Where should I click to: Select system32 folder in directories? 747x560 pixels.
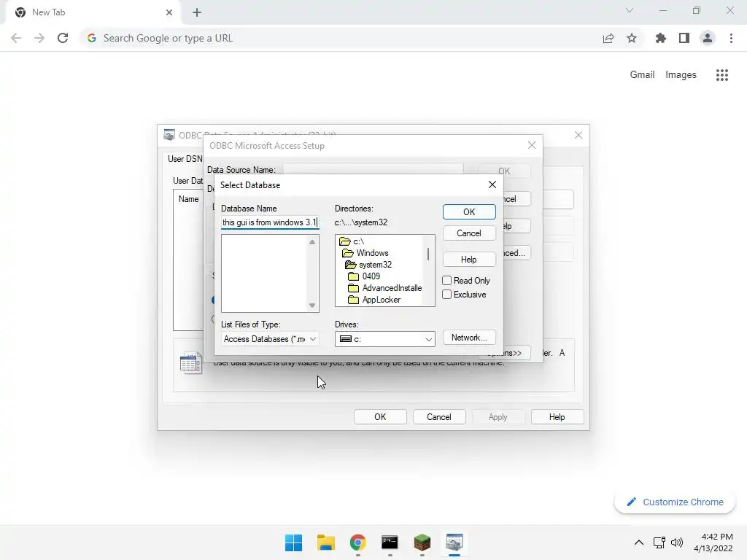pos(368,265)
